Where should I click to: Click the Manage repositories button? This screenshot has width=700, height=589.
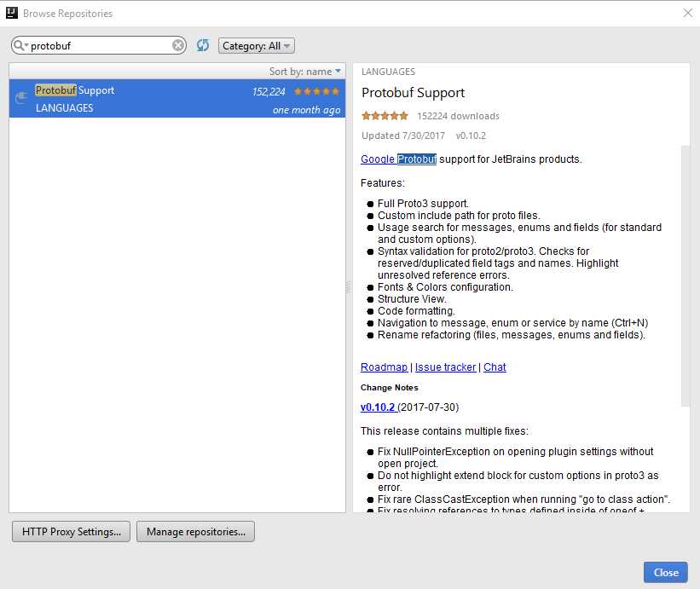195,532
